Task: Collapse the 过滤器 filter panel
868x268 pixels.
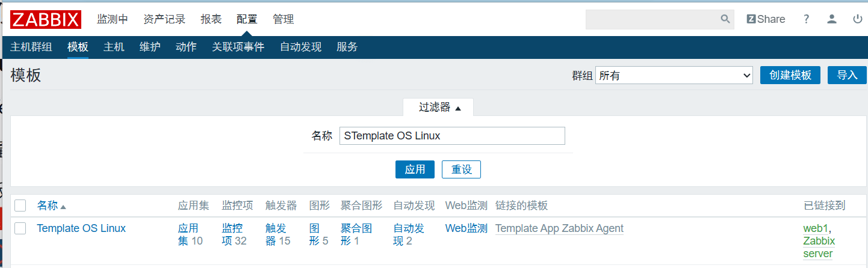Action: pyautogui.click(x=438, y=108)
